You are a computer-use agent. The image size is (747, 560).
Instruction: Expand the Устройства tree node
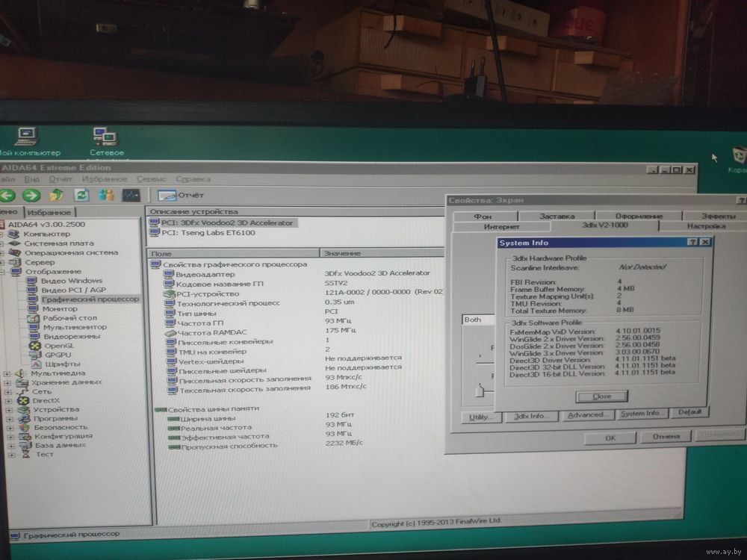tap(9, 410)
